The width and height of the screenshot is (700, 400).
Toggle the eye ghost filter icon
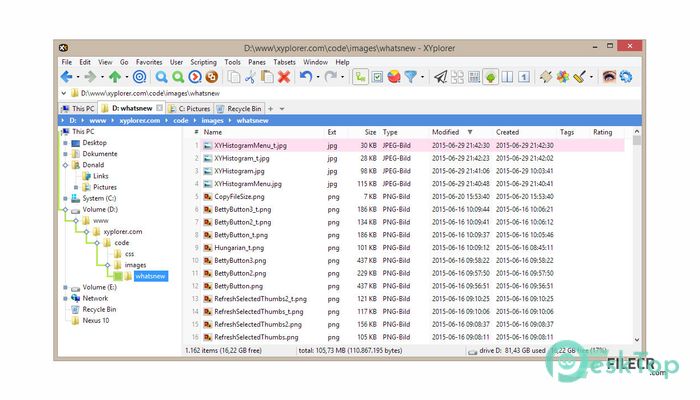(x=609, y=77)
